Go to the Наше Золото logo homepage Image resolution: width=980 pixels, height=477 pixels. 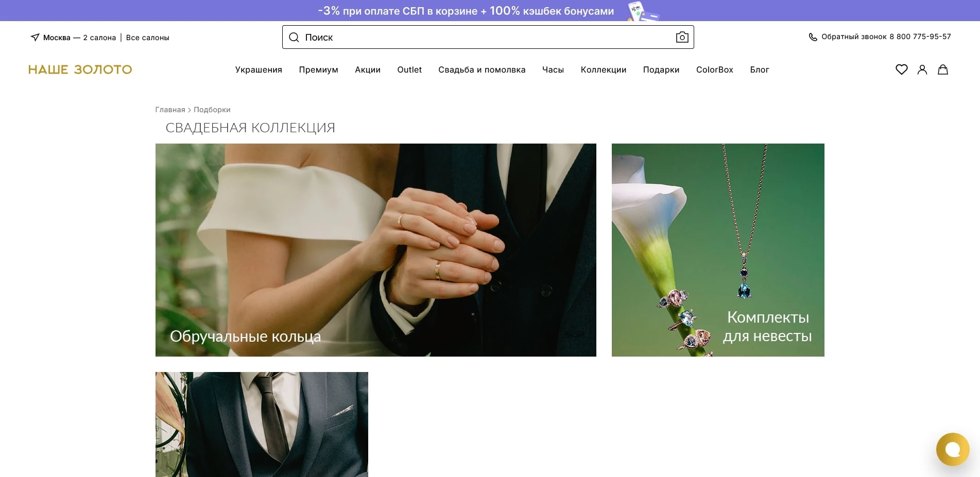(80, 69)
